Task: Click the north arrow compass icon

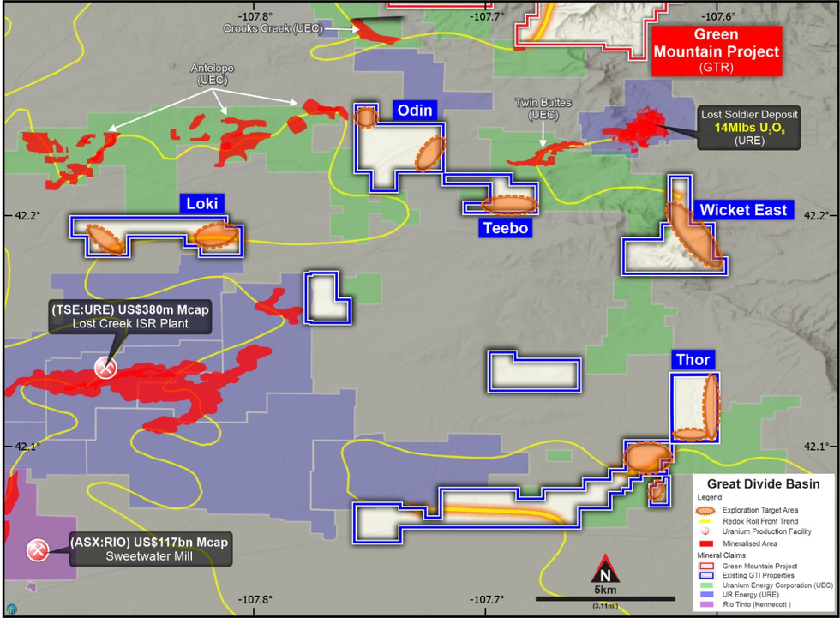Action: coord(604,572)
